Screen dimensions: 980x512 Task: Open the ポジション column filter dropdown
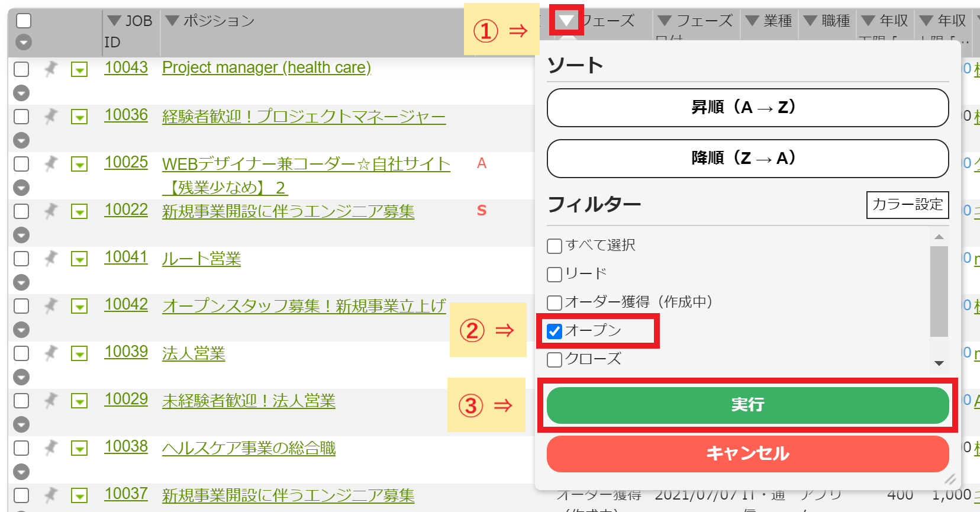[x=172, y=21]
